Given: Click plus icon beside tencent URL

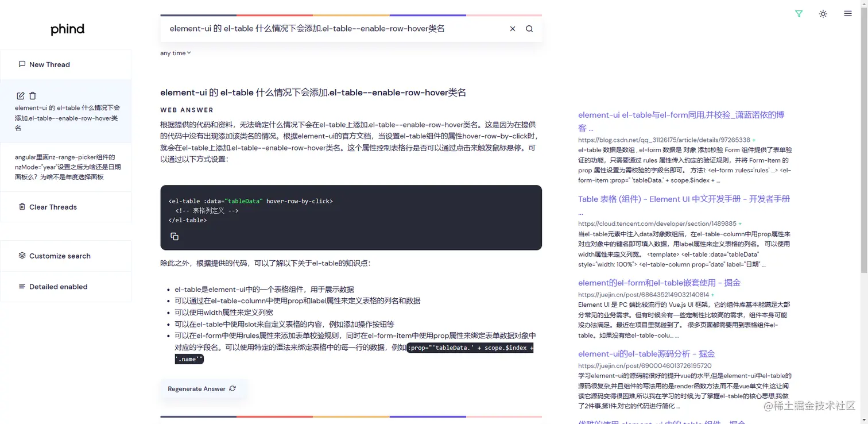Looking at the screenshot, I should 740,223.
